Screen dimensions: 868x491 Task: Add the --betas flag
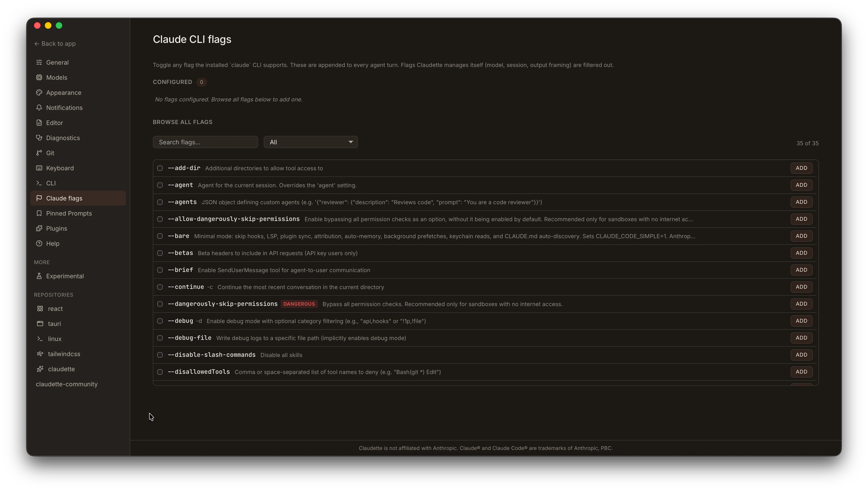tap(801, 253)
